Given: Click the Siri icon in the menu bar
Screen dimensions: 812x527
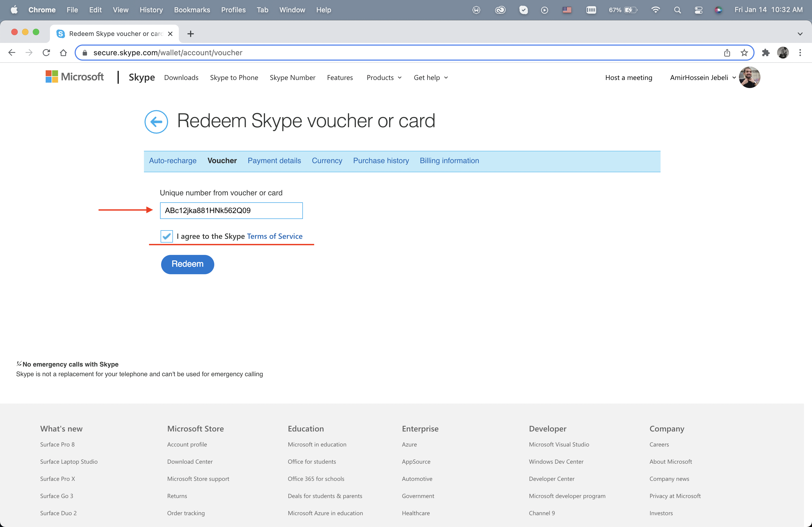Looking at the screenshot, I should 719,10.
